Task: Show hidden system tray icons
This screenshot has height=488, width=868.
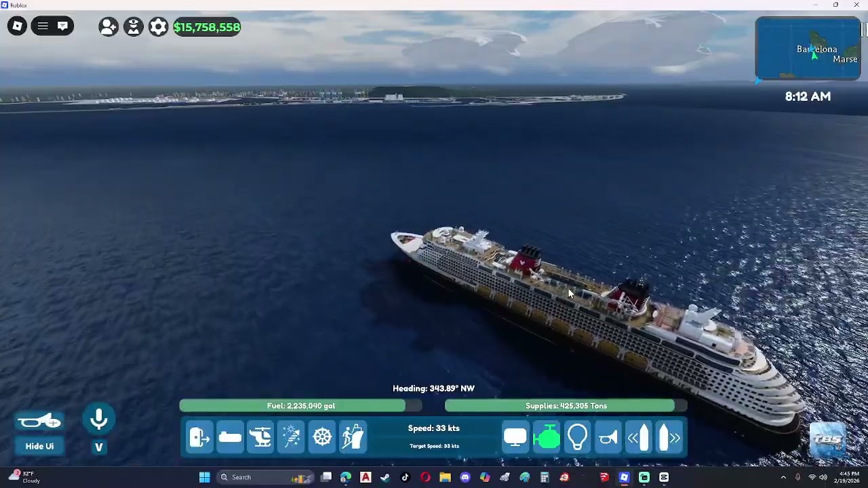Action: point(783,477)
